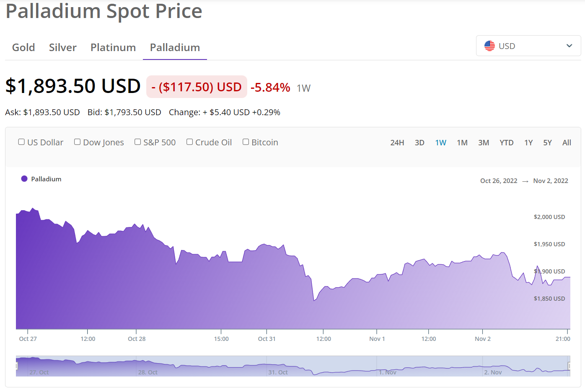Select the Palladium tab

[175, 47]
